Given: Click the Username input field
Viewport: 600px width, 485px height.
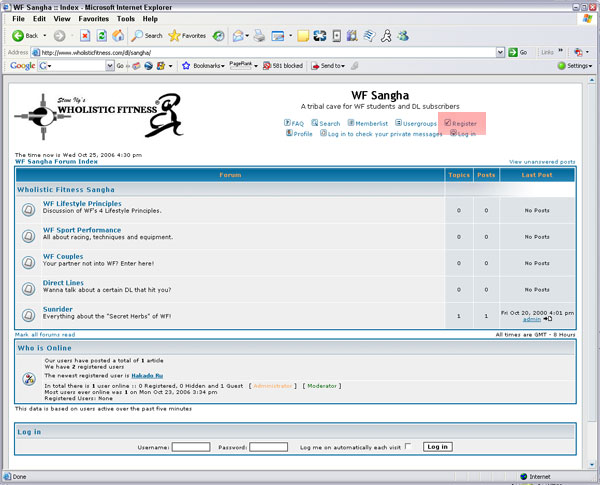Looking at the screenshot, I should coord(190,447).
